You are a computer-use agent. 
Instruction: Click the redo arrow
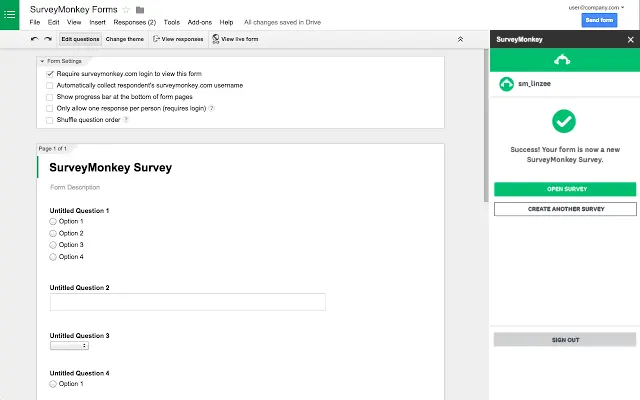coord(48,39)
